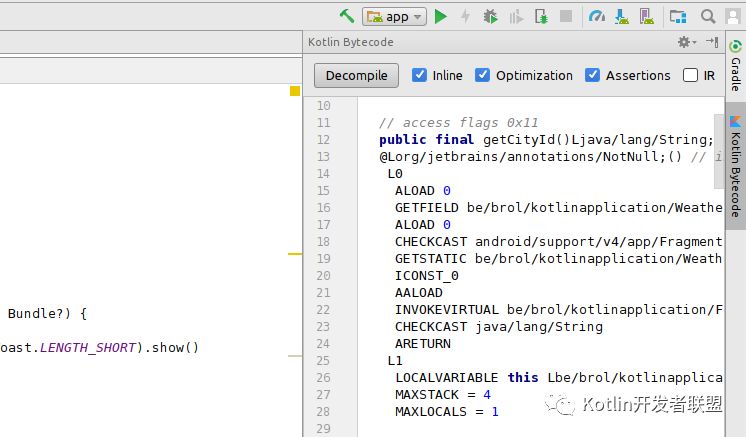Click the yellow inspection status indicator
Image resolution: width=746 pixels, height=437 pixels.
point(295,91)
